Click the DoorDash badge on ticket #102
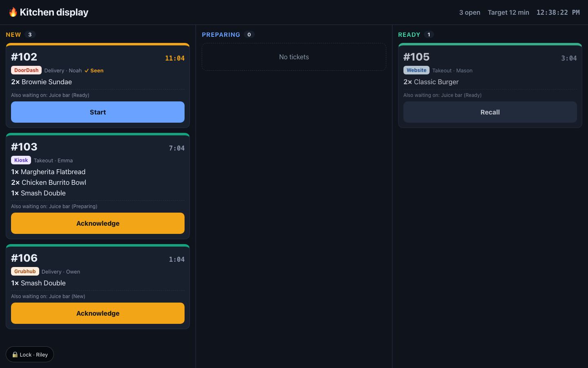The width and height of the screenshot is (588, 368). coord(26,70)
